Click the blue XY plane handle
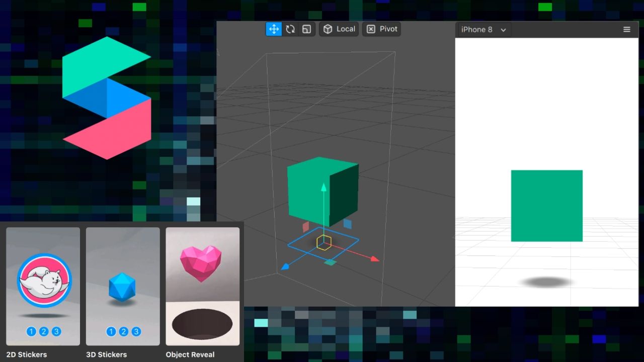This screenshot has width=644, height=362. tap(348, 224)
